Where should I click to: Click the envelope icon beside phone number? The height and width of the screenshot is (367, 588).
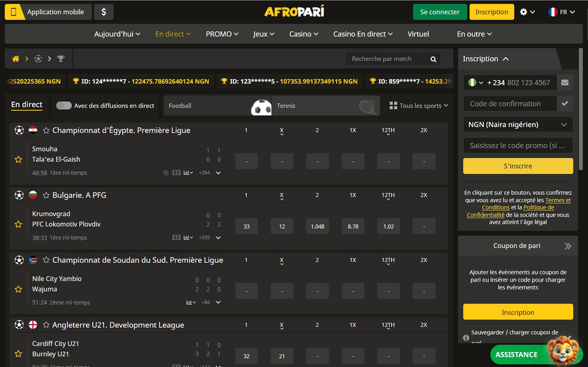(x=565, y=83)
